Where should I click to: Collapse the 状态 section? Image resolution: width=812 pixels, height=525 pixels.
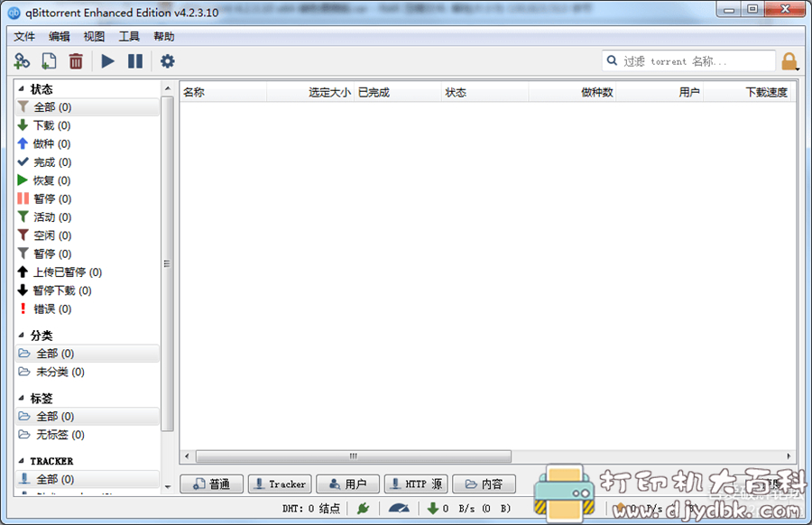[x=22, y=89]
